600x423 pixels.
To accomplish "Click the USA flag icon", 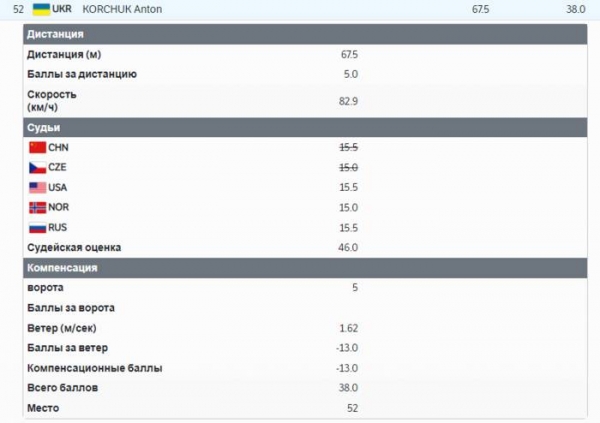I will pos(38,188).
